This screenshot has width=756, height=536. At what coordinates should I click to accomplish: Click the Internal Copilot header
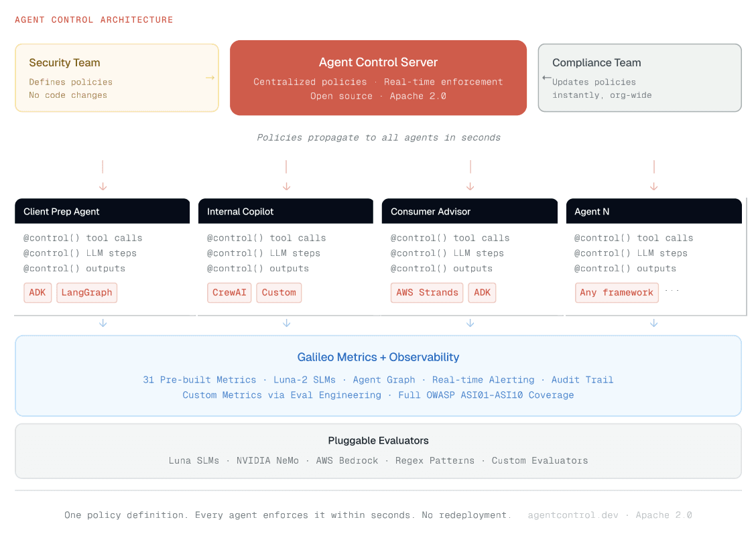point(286,211)
